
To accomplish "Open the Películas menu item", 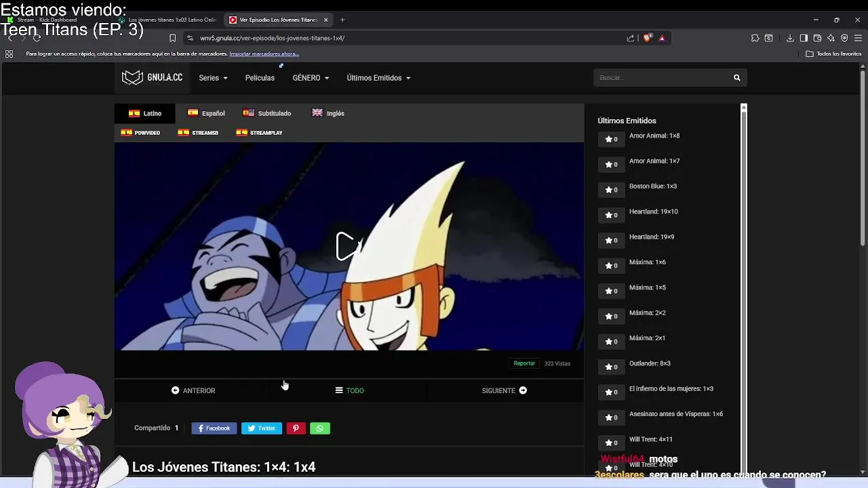I will [260, 78].
